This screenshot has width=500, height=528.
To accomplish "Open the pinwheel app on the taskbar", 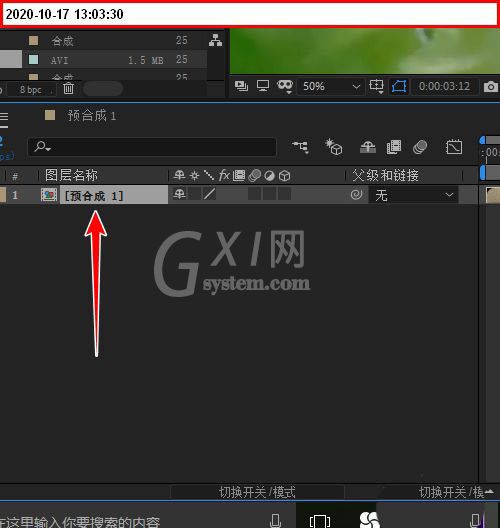I will pyautogui.click(x=370, y=520).
